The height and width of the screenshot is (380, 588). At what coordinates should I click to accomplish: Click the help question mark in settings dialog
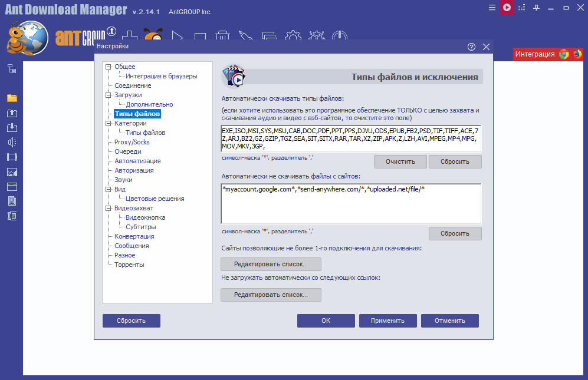click(471, 47)
